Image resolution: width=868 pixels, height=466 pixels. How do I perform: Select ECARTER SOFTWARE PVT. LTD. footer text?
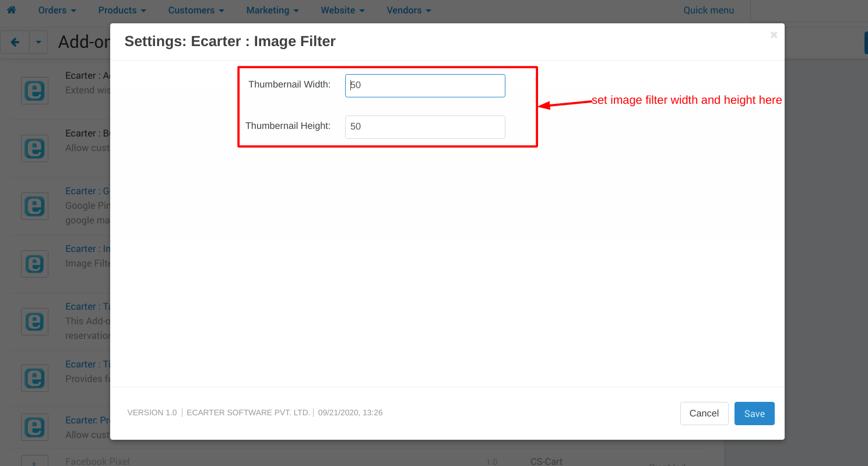(x=248, y=413)
